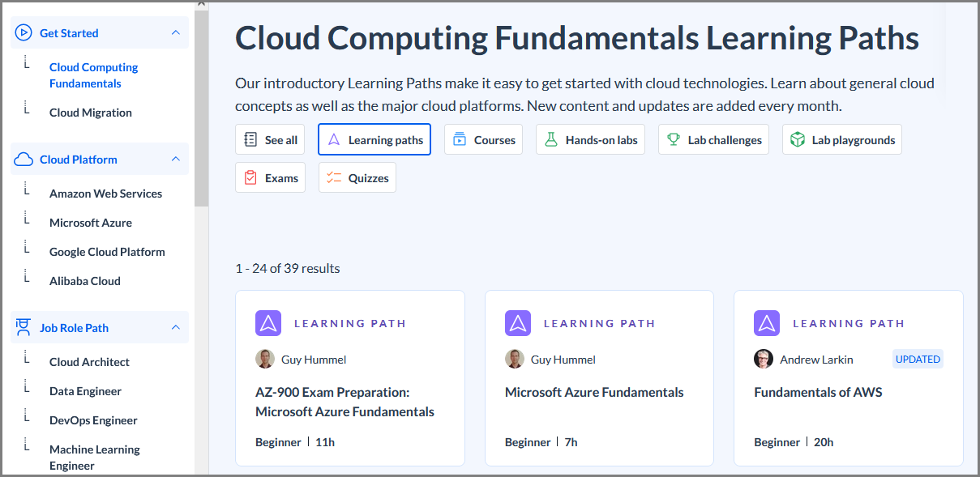This screenshot has height=477, width=980.
Task: Click the Get Started section header
Action: (x=100, y=33)
